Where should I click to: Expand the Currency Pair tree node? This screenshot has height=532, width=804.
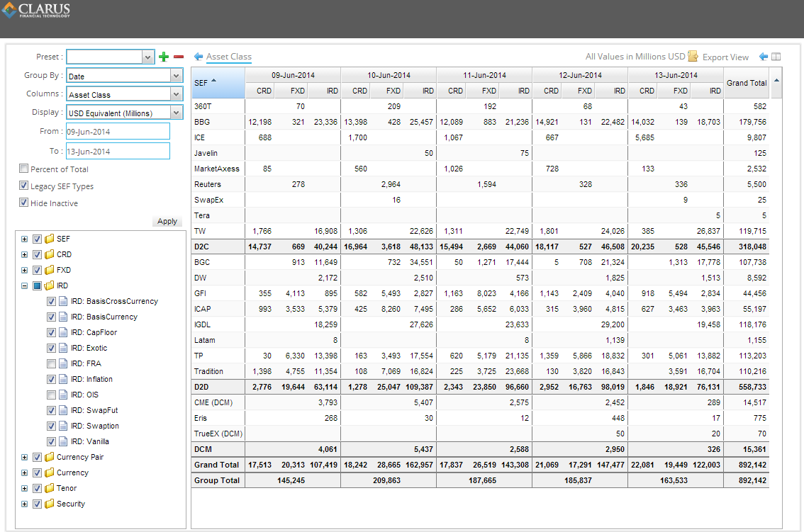(24, 457)
